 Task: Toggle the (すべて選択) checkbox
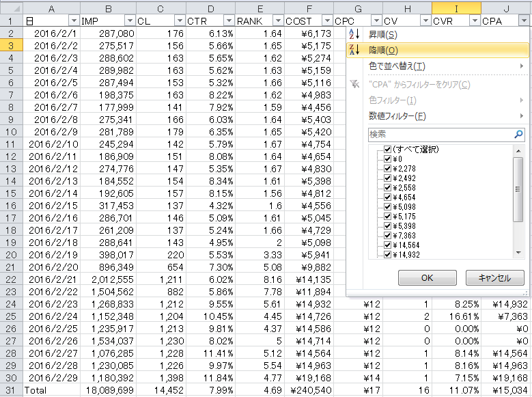tap(387, 149)
